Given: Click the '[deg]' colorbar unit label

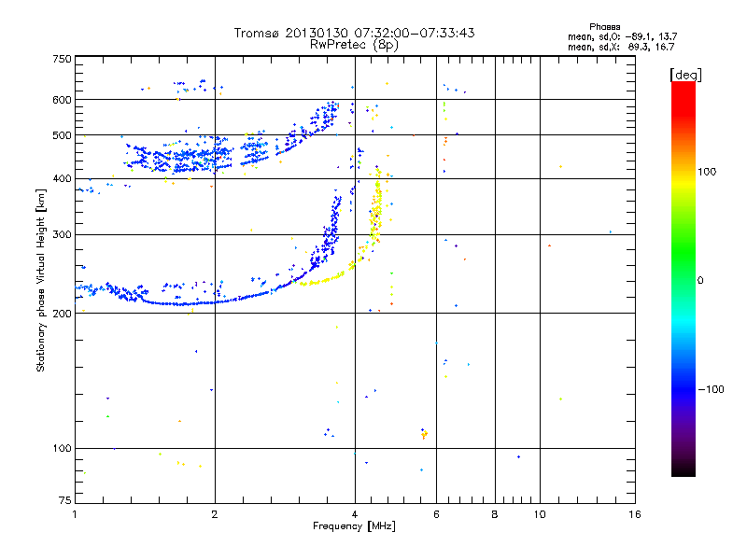Looking at the screenshot, I should point(685,75).
